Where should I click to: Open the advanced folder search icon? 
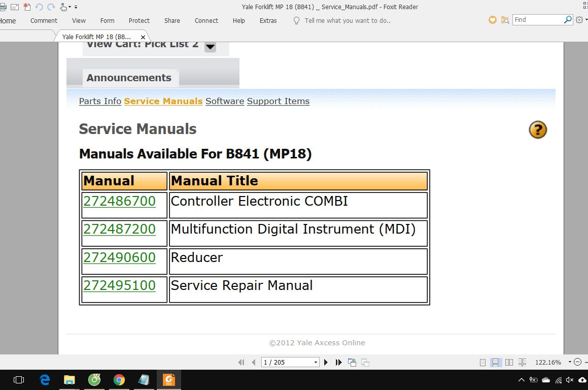[505, 20]
